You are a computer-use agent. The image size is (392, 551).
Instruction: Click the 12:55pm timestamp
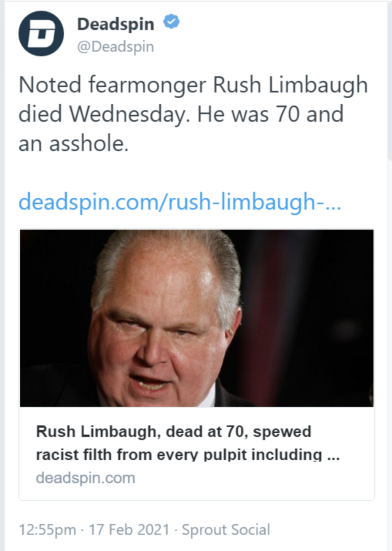click(x=47, y=529)
